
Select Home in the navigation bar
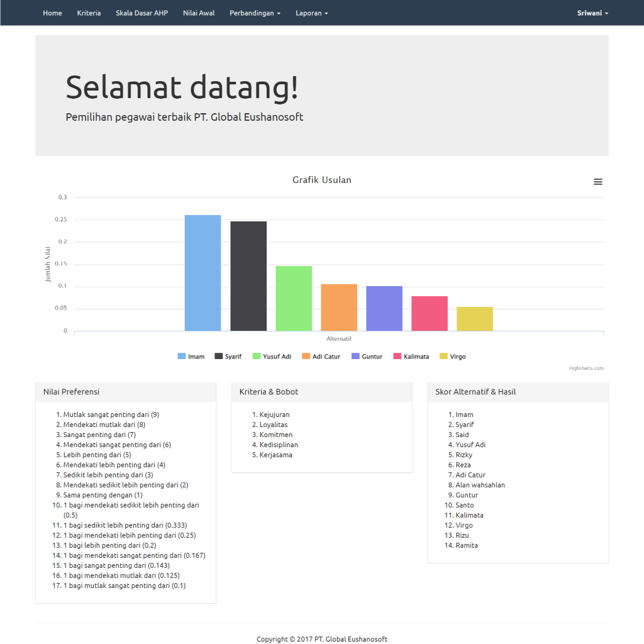click(x=52, y=13)
